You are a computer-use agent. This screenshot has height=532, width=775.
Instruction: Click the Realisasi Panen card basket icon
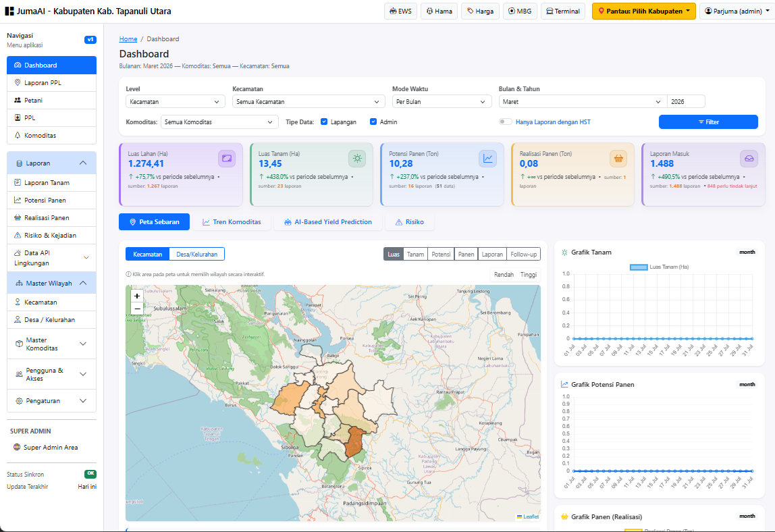tap(618, 159)
